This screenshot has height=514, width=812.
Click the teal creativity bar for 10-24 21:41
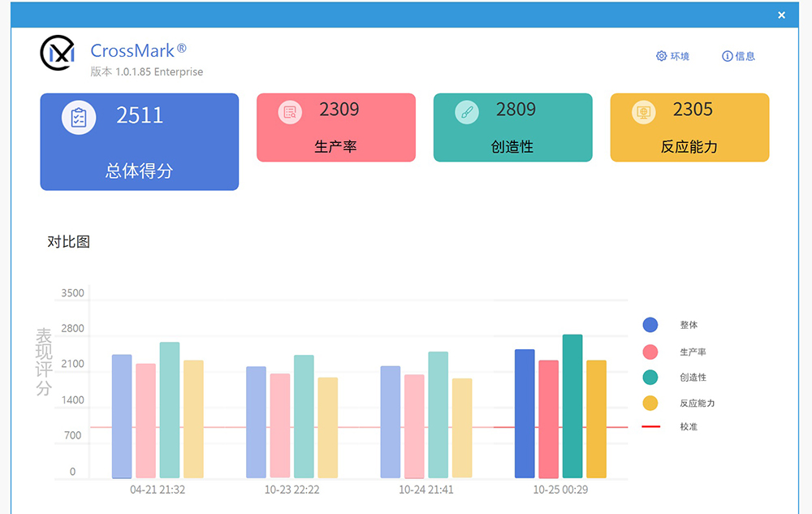[438, 415]
